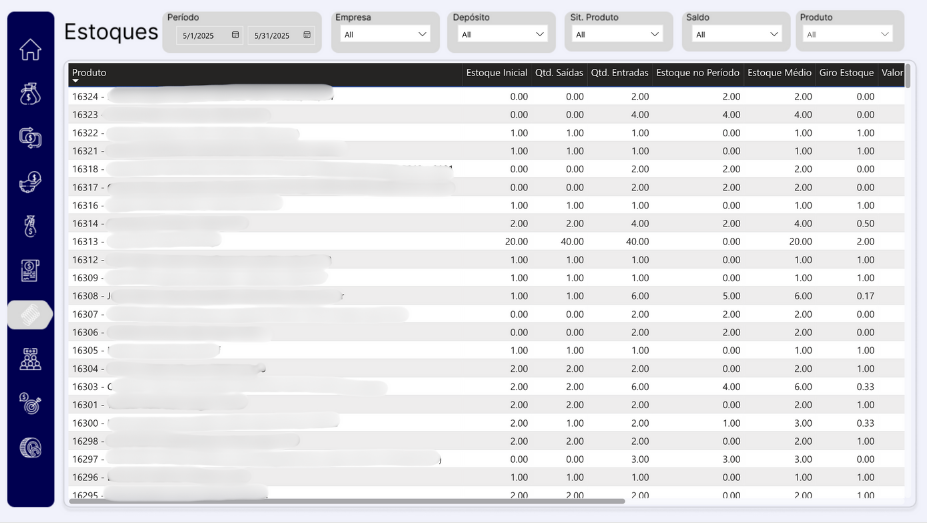The width and height of the screenshot is (927, 523).
Task: Select product row 16317
Action: 486,187
